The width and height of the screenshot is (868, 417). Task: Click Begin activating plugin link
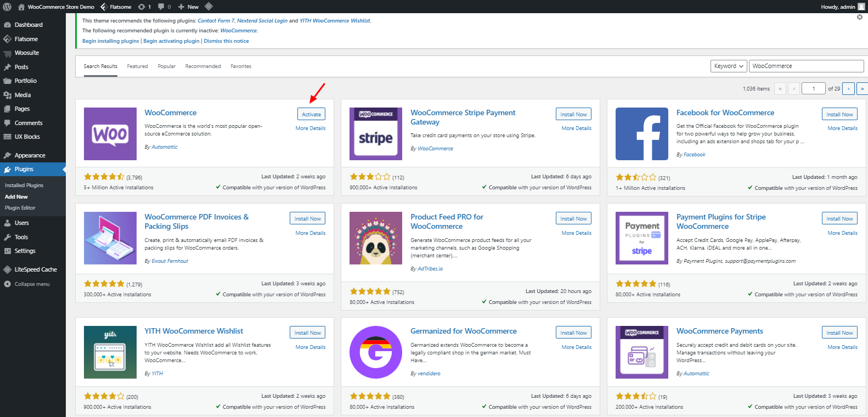(171, 41)
